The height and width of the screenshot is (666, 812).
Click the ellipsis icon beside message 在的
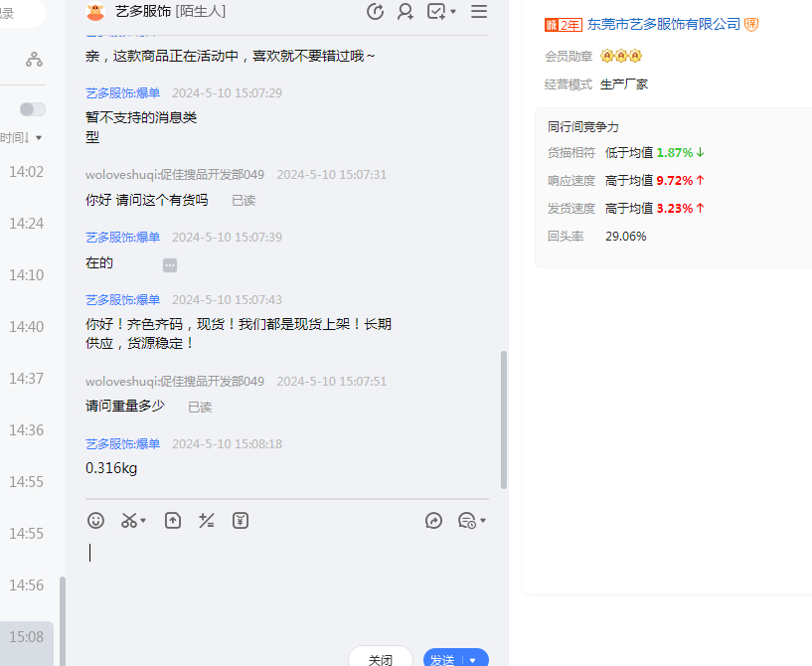pyautogui.click(x=170, y=264)
